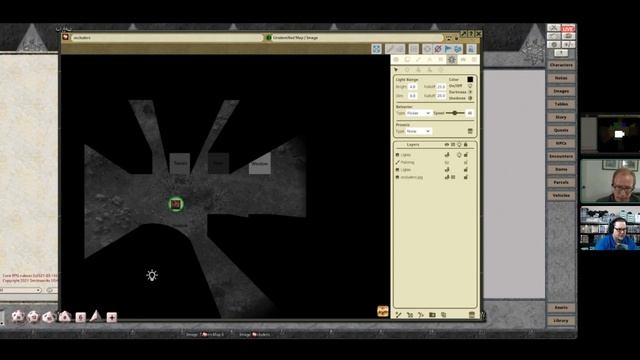Select the light bulb marker on the map
The height and width of the screenshot is (360, 640).
coord(152,276)
